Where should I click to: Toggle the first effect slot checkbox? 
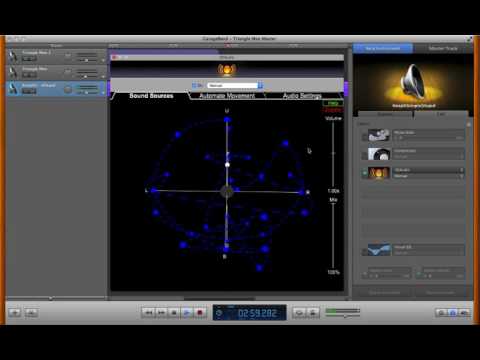(364, 136)
